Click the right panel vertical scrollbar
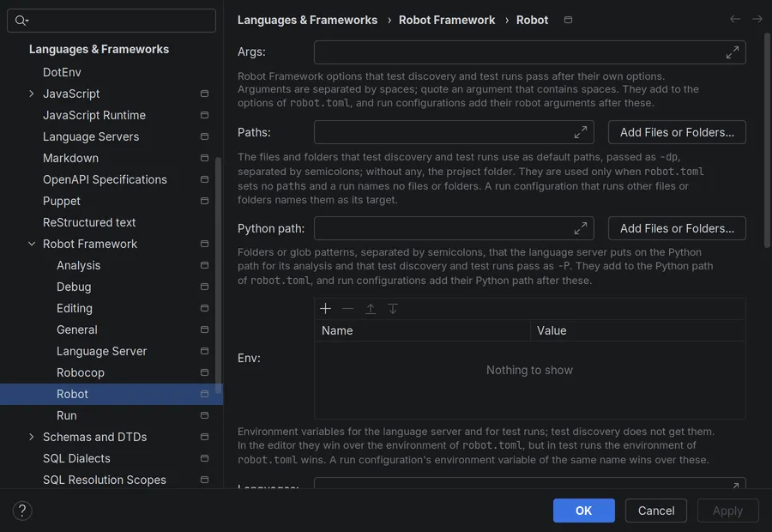 pyautogui.click(x=767, y=141)
